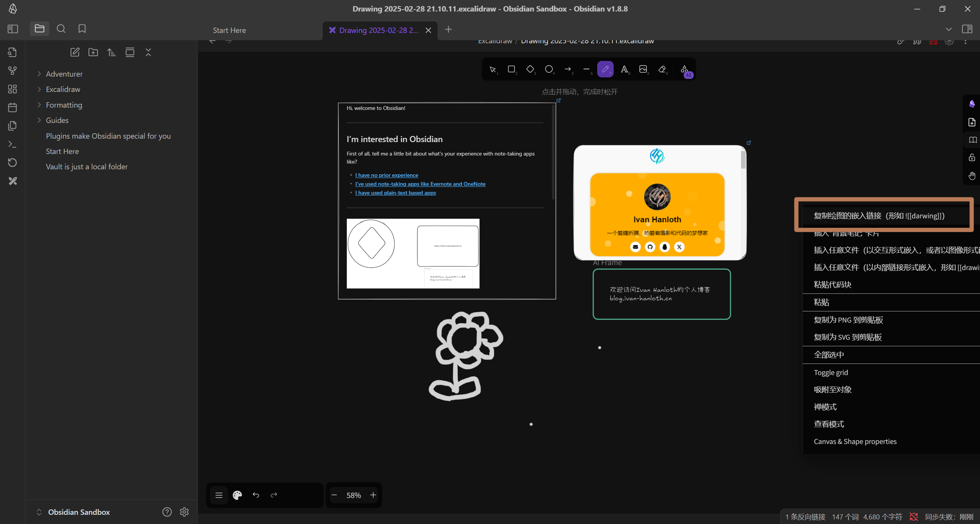Image resolution: width=980 pixels, height=524 pixels.
Task: Insert template via ribbon copy icon
Action: click(12, 126)
